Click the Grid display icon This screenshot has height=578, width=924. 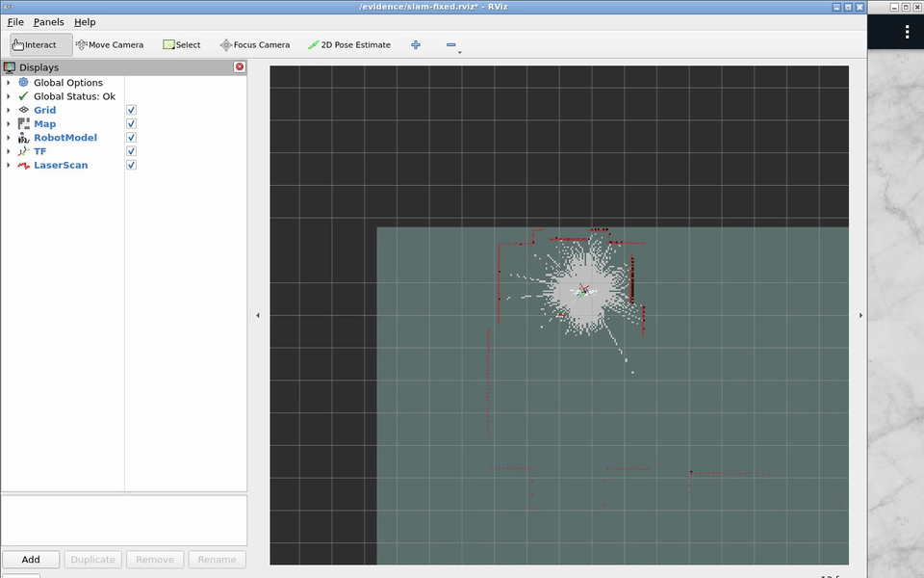coord(23,110)
